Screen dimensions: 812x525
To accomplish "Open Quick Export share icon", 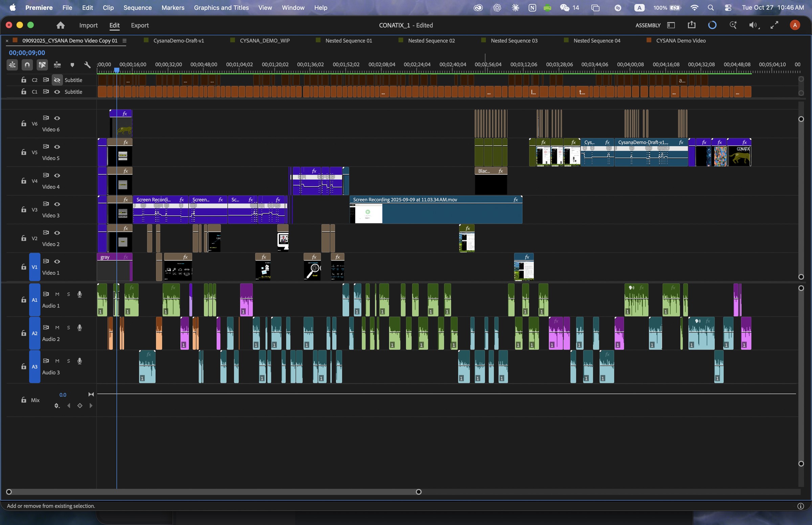I will [691, 25].
